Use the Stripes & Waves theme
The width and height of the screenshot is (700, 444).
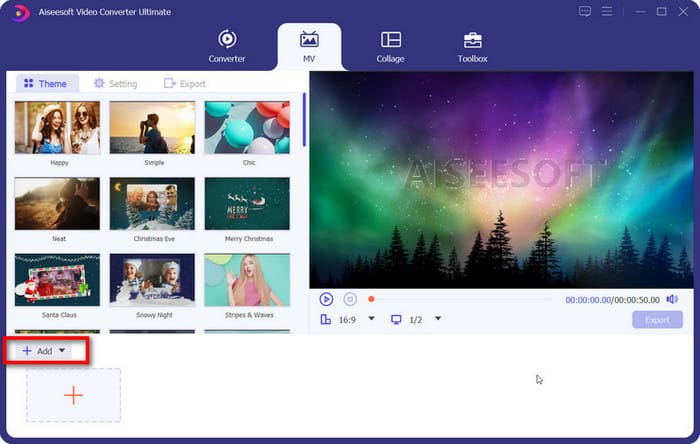(x=247, y=280)
